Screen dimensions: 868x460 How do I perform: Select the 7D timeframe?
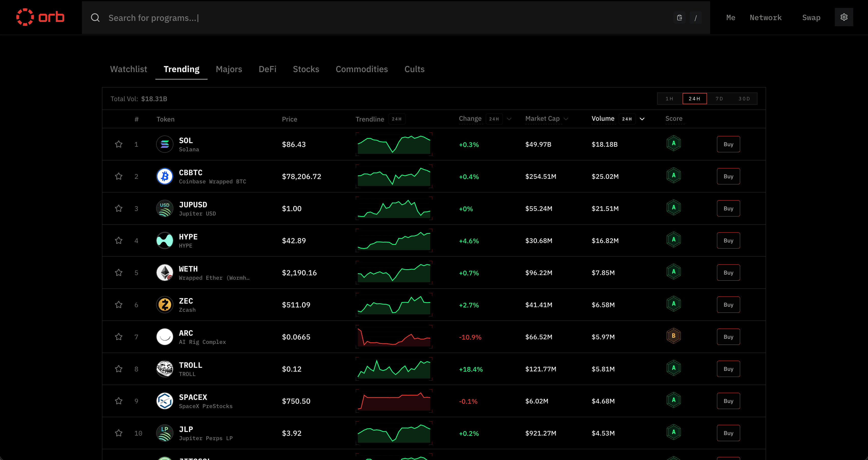click(x=720, y=99)
